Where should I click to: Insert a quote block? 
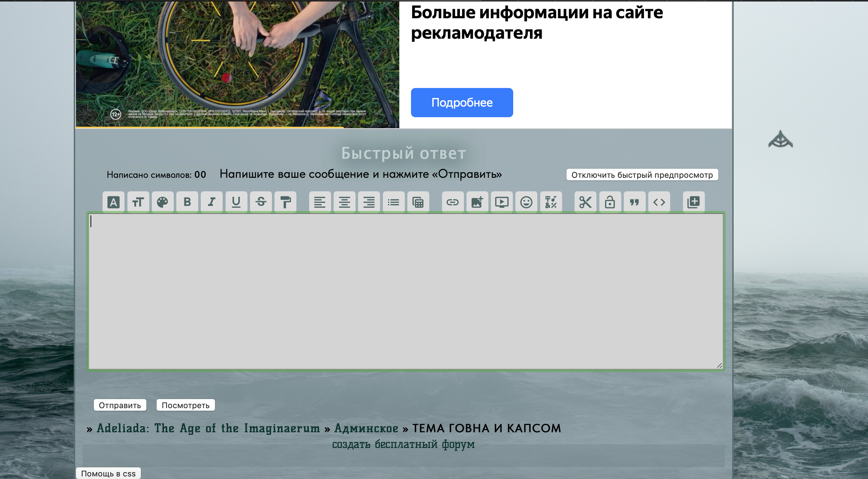(x=634, y=202)
